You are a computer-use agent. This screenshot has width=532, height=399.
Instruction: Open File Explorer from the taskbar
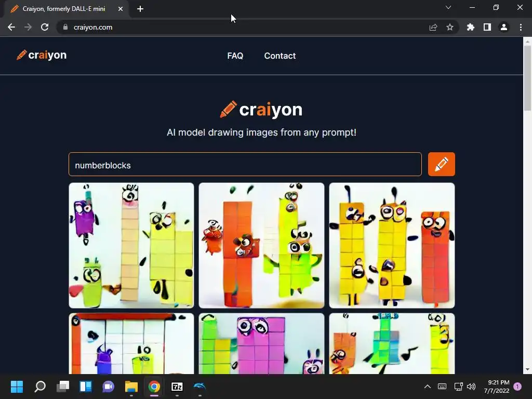[131, 387]
